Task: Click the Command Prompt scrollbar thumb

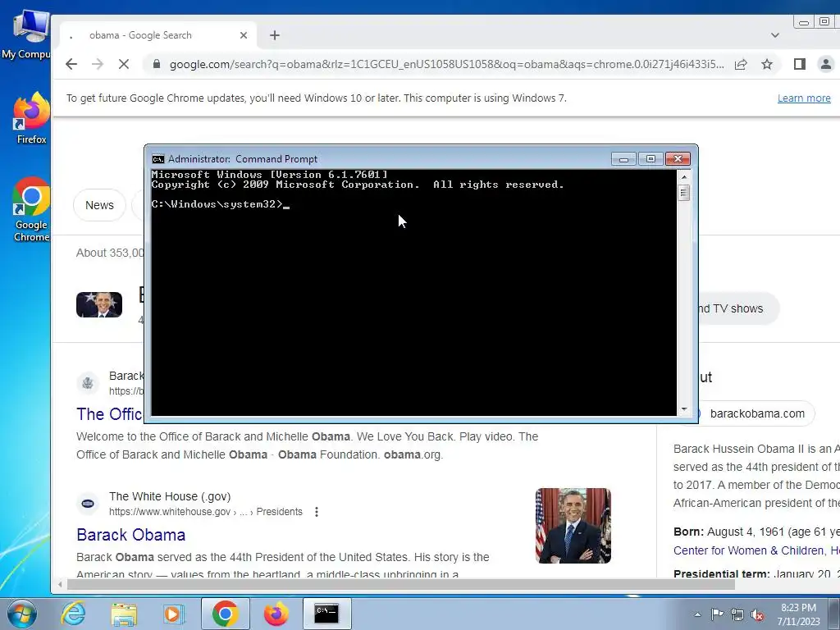Action: click(683, 192)
